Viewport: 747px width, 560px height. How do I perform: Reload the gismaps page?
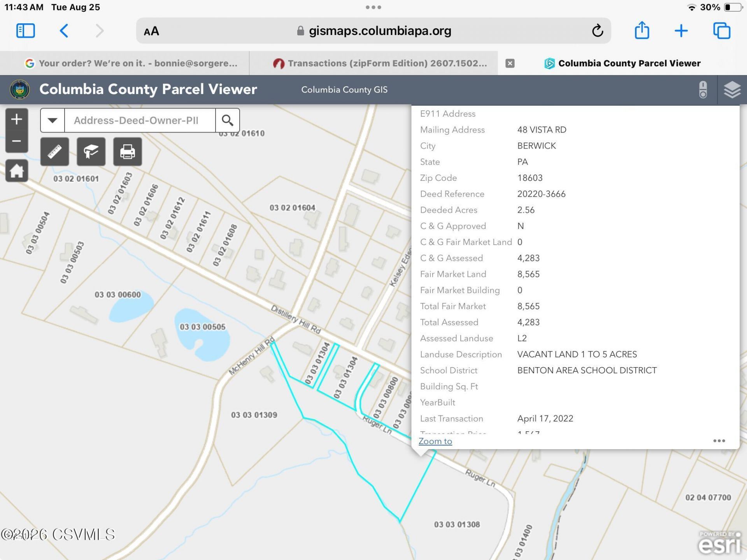[598, 31]
